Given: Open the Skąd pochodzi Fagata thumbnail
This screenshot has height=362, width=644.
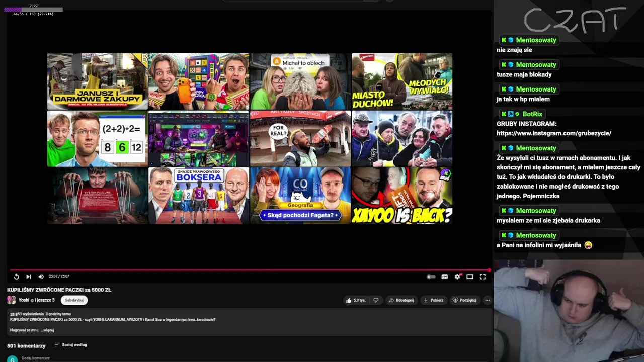Looking at the screenshot, I should click(x=300, y=196).
